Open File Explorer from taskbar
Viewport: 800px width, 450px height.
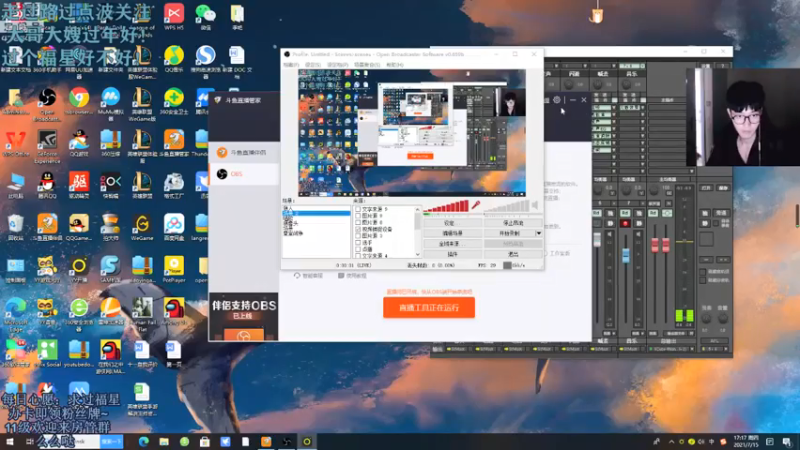coord(164,442)
